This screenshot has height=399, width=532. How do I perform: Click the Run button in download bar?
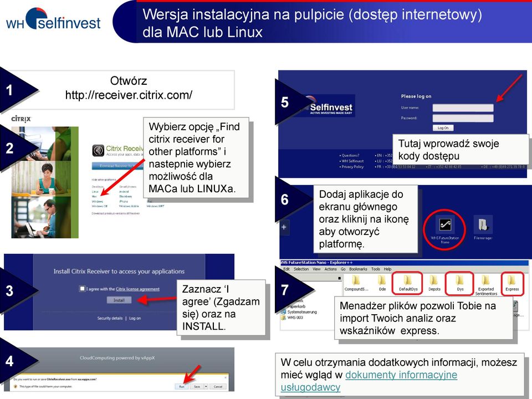pyautogui.click(x=182, y=386)
